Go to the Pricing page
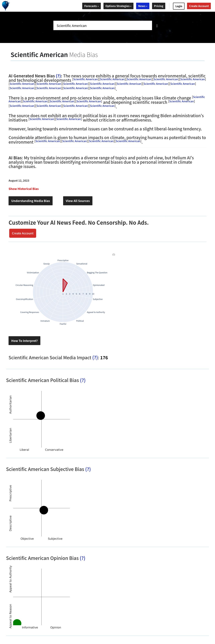 (158, 6)
